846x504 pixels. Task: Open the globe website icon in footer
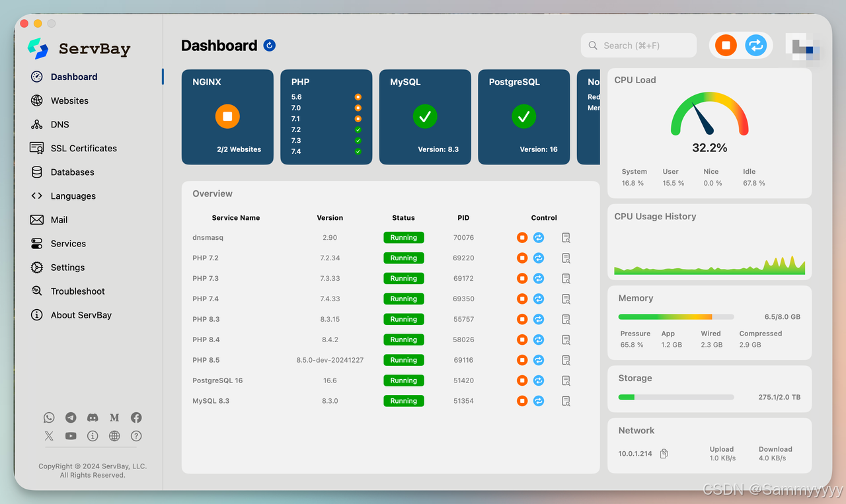[114, 436]
